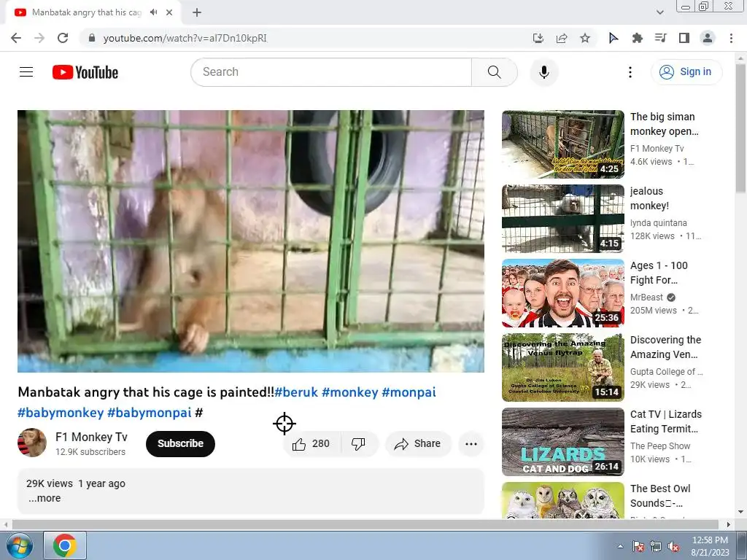
Task: Click 'jealous monkey!' video title
Action: [x=649, y=198]
